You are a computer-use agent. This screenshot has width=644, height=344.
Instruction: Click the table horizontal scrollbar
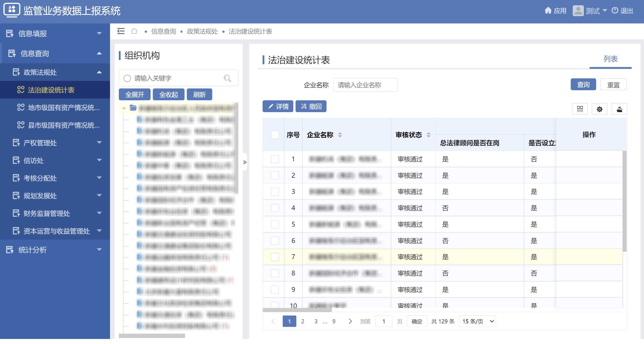[297, 310]
